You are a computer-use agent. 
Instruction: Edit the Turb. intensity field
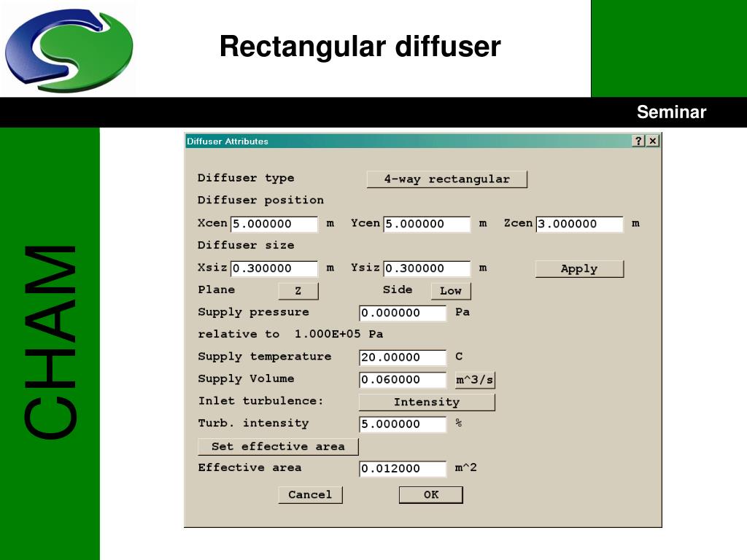403,424
